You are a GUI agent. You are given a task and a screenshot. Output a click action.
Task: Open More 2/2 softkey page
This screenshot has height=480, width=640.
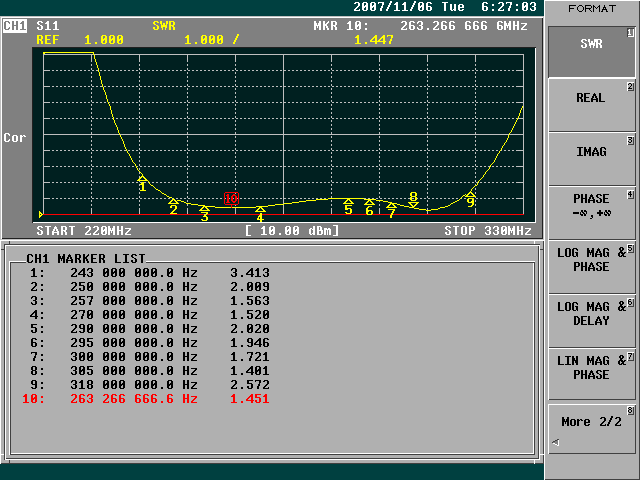[591, 429]
